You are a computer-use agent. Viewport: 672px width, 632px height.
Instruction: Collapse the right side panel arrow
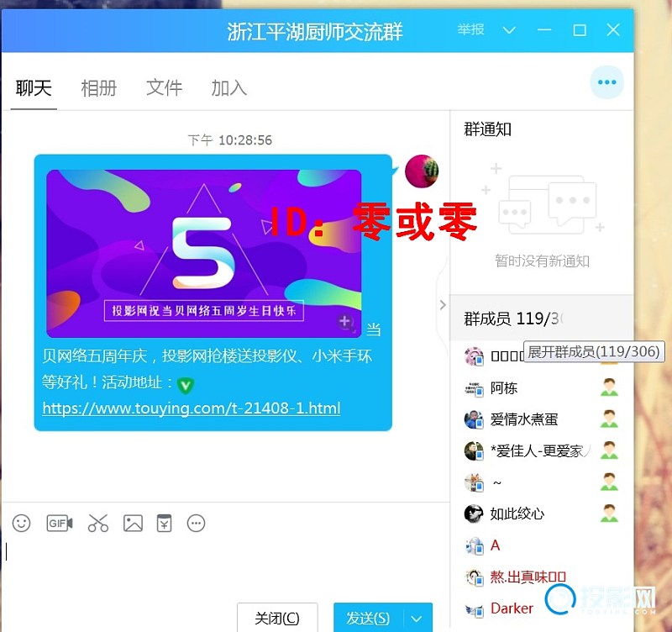coord(443,305)
